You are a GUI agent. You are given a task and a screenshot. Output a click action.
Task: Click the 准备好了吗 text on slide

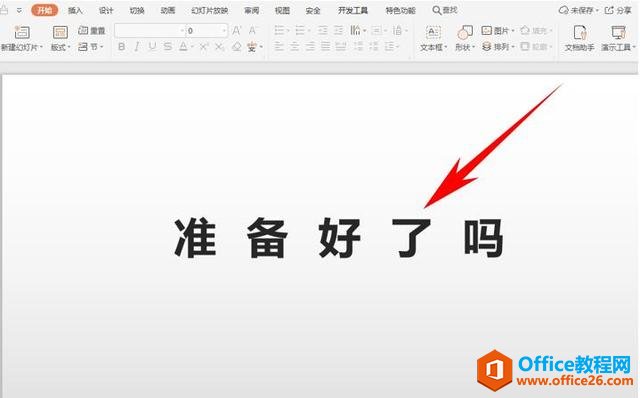(x=338, y=238)
